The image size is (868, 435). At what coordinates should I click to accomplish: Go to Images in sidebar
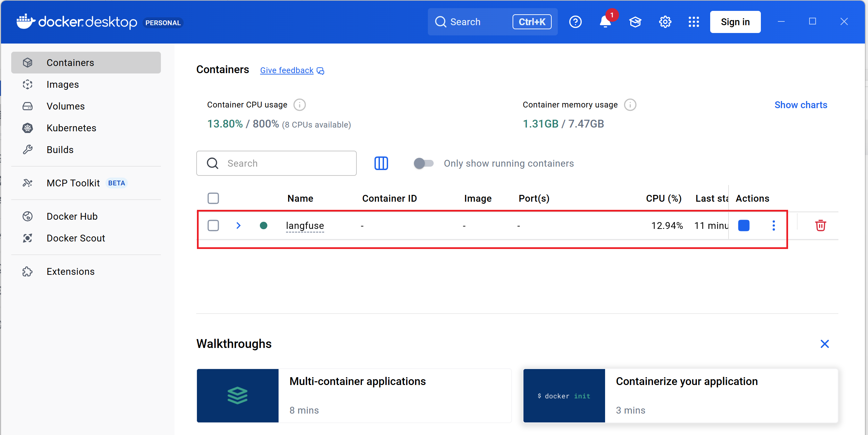point(63,84)
